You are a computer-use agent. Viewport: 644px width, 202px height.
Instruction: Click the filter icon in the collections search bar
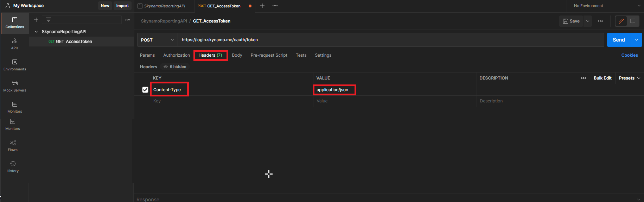(x=49, y=20)
